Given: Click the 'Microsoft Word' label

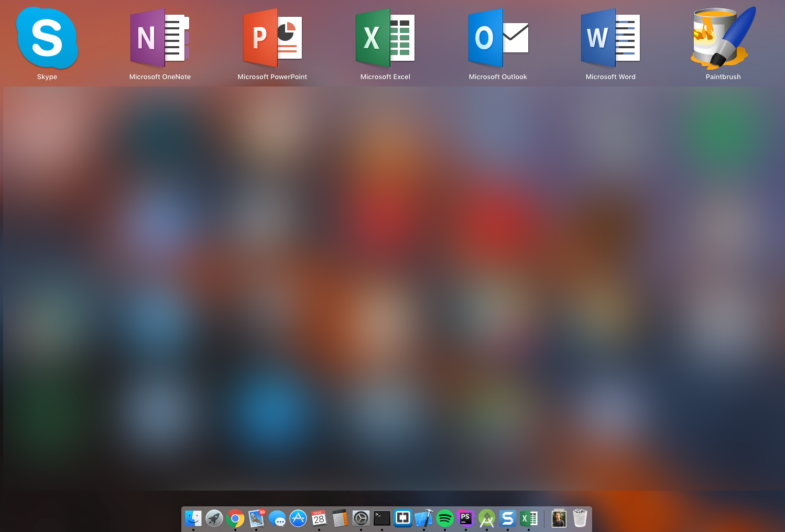Looking at the screenshot, I should [610, 77].
